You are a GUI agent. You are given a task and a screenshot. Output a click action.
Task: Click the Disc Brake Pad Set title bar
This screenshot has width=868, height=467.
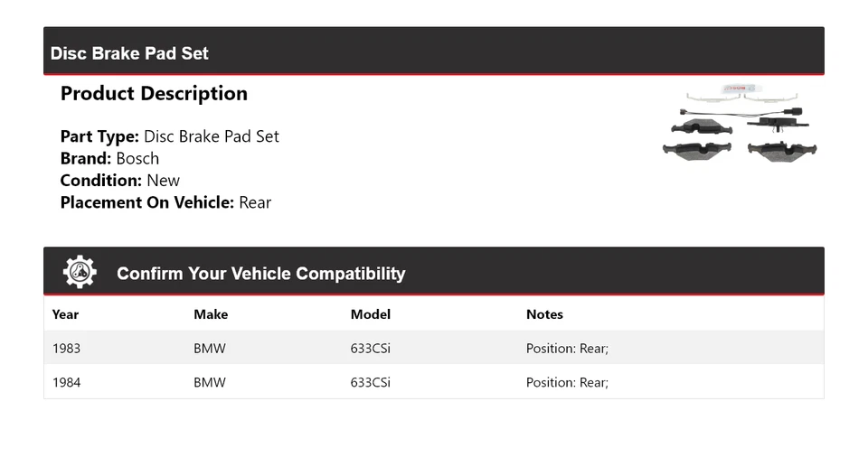pos(129,53)
